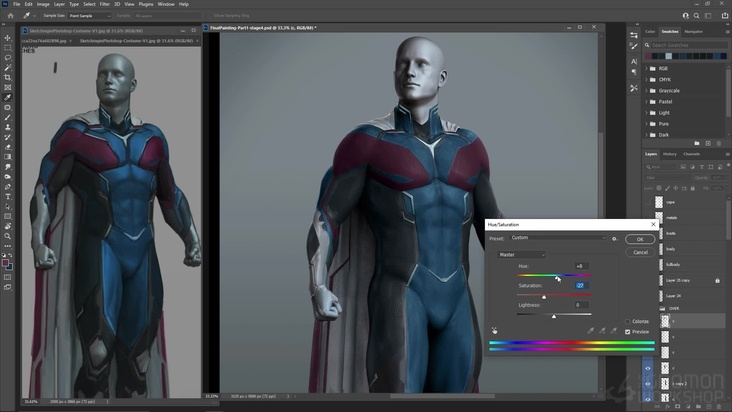Select the Crop tool
The image size is (732, 412).
pyautogui.click(x=7, y=77)
